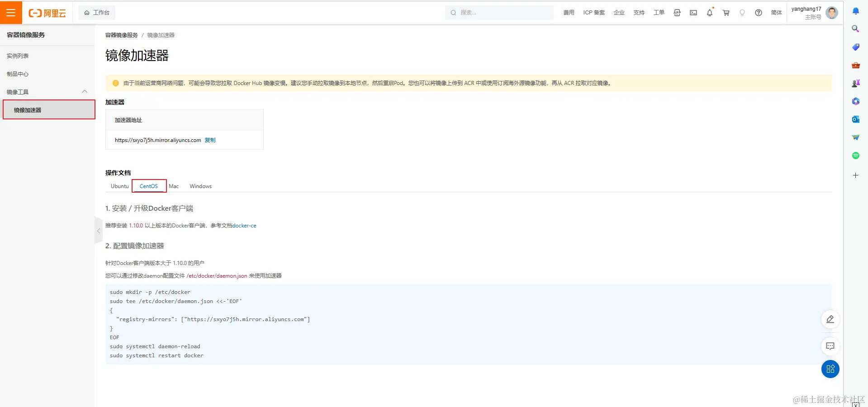Image resolution: width=868 pixels, height=407 pixels.
Task: Click the 加速器地址 table header
Action: click(x=128, y=120)
